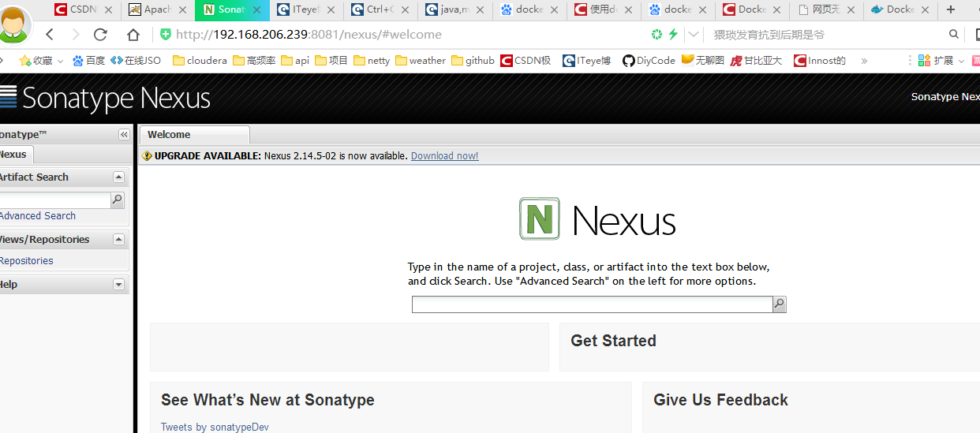Open the 在线JSO bookmark
The image size is (980, 433).
(136, 61)
